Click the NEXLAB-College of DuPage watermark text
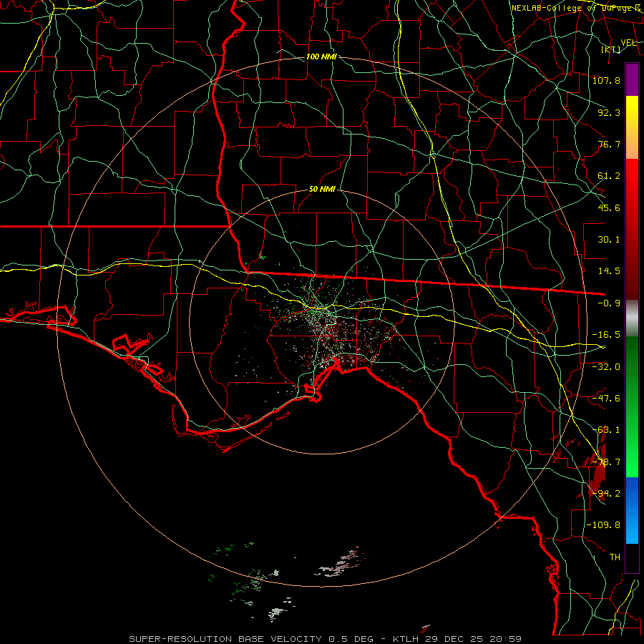 coord(576,8)
